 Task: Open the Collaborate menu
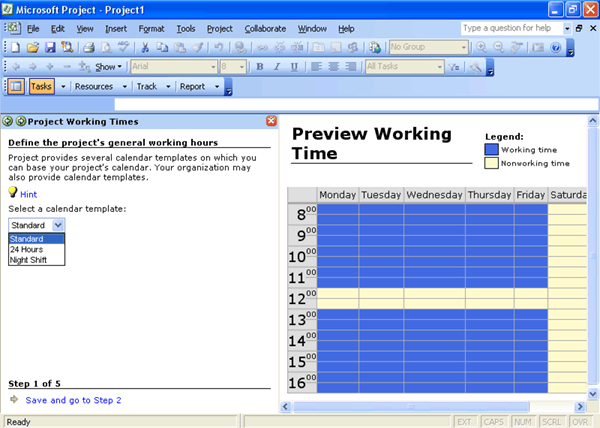264,29
